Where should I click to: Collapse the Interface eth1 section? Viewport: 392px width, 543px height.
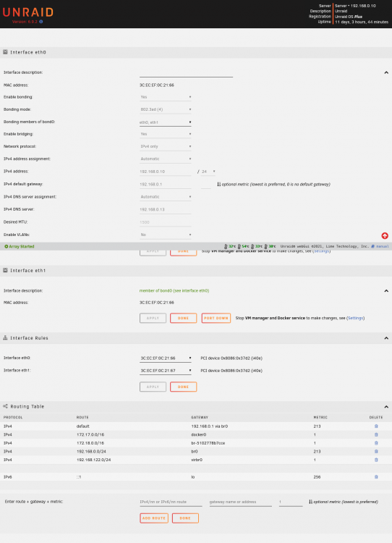(x=386, y=290)
